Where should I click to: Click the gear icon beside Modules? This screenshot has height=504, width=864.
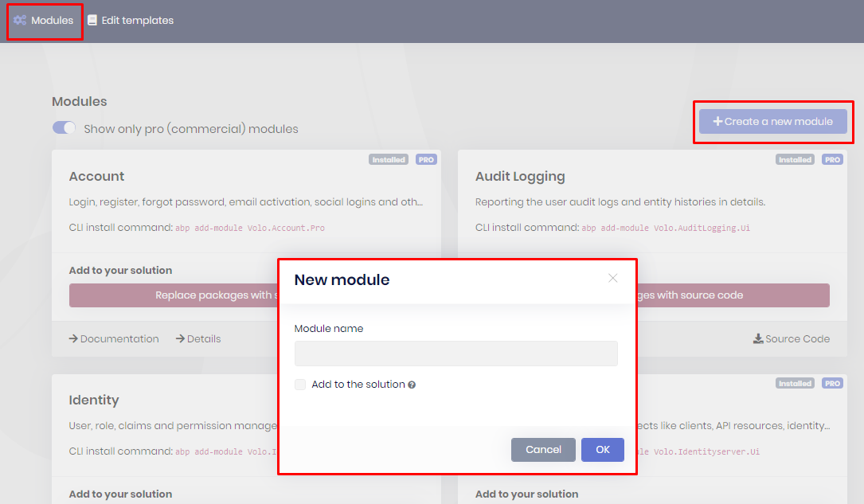pos(18,21)
